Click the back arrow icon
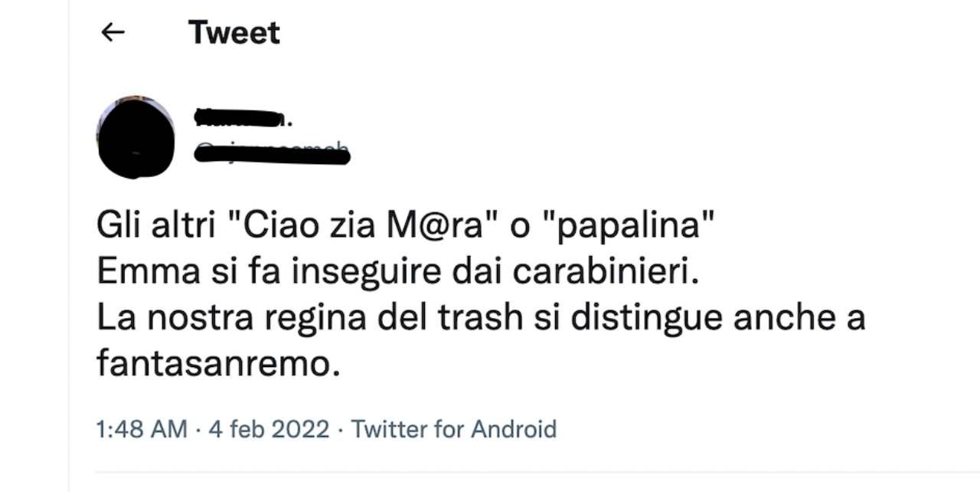 point(113,32)
